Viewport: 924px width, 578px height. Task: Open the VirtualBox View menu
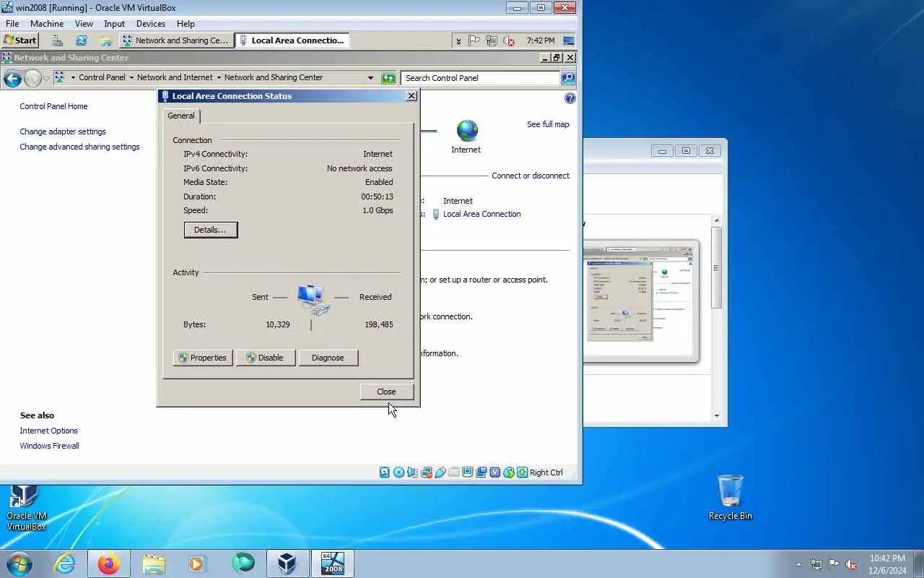click(x=84, y=24)
